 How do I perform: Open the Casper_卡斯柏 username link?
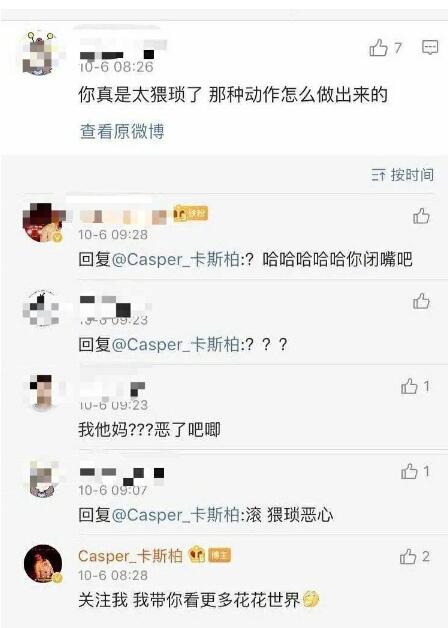click(x=131, y=556)
